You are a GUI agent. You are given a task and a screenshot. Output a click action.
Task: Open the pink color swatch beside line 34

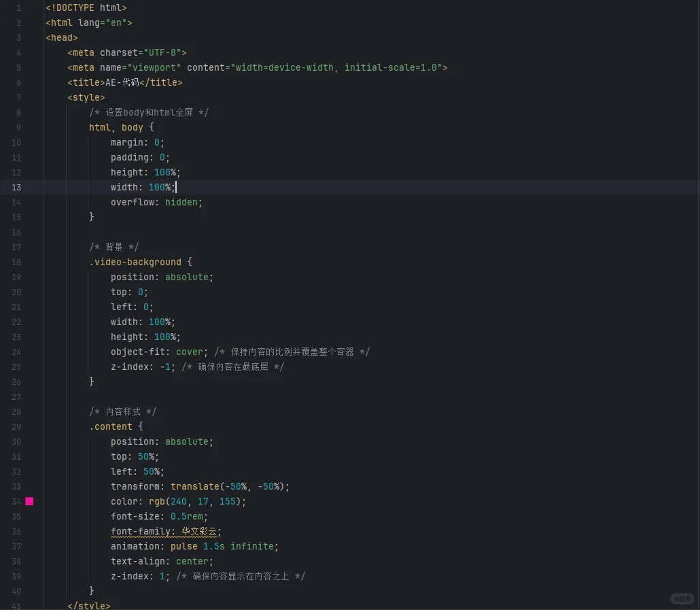pyautogui.click(x=29, y=501)
